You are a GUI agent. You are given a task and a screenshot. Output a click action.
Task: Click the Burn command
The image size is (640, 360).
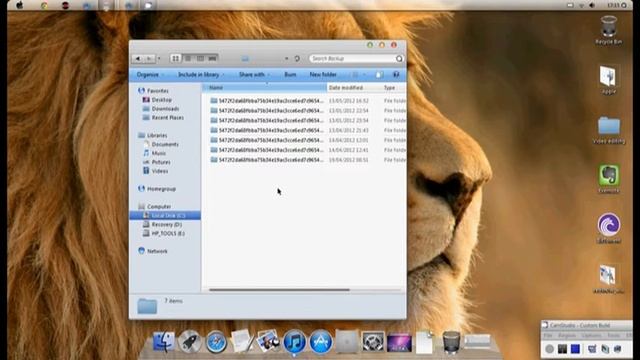coord(290,75)
